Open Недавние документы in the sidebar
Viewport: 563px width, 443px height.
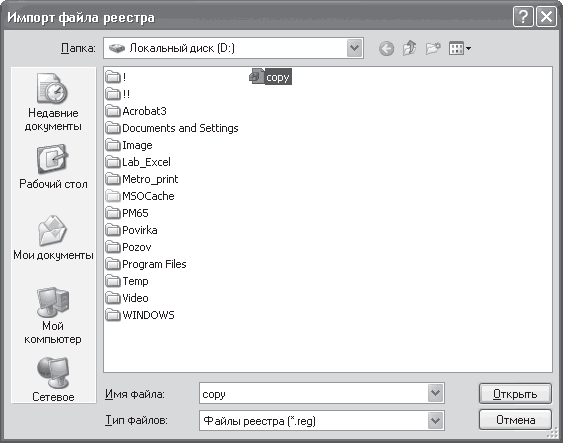pos(53,102)
